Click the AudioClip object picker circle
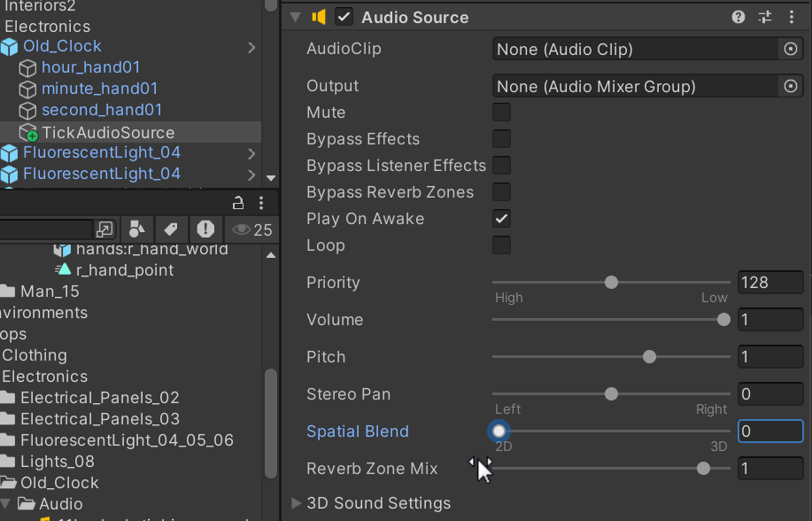Screen dimensions: 812x521 coord(790,49)
